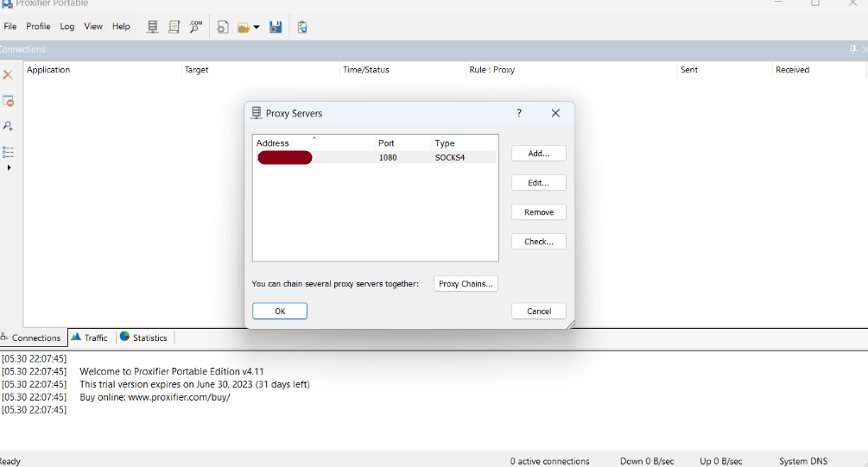Click the magnifier-plus icon in left sidebar
868x467 pixels.
point(8,126)
